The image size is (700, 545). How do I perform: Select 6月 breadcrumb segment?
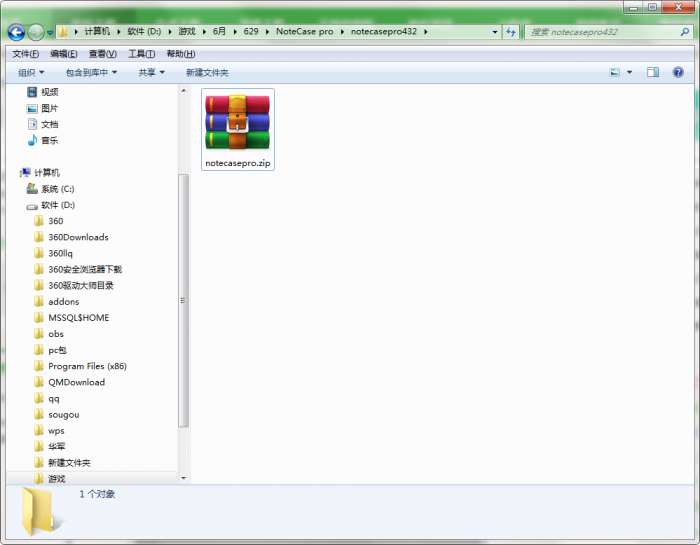pos(219,31)
